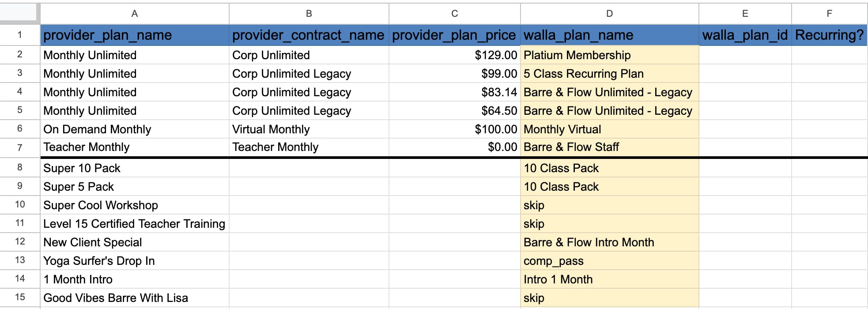Click the Intro 1 Month cell
The height and width of the screenshot is (309, 868).
click(609, 279)
